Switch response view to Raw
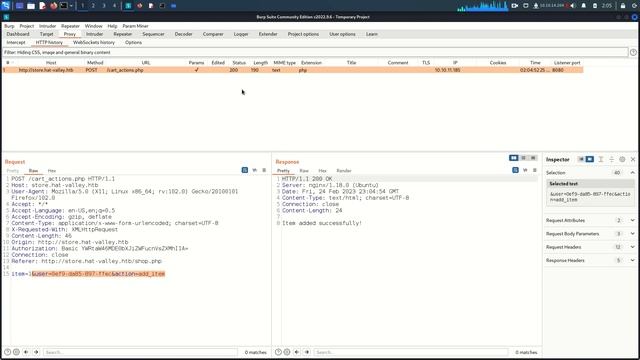This screenshot has height=360, width=640. pos(304,171)
